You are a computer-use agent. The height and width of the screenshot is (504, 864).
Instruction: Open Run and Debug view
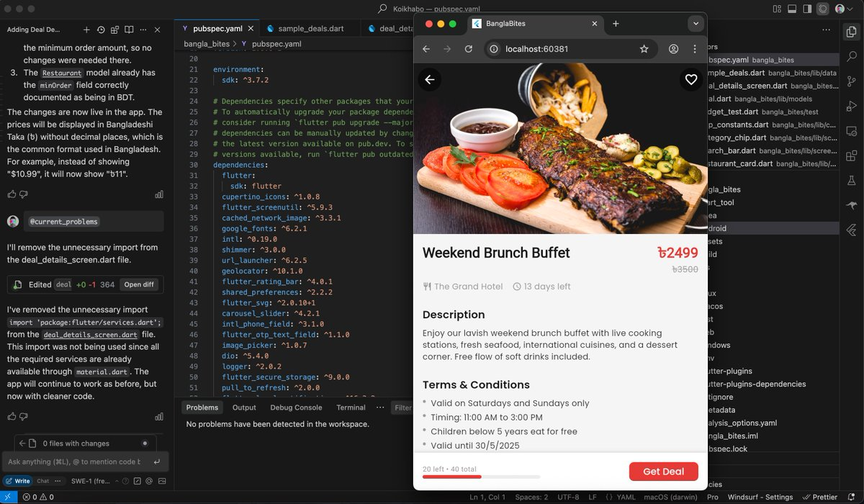pos(852,107)
